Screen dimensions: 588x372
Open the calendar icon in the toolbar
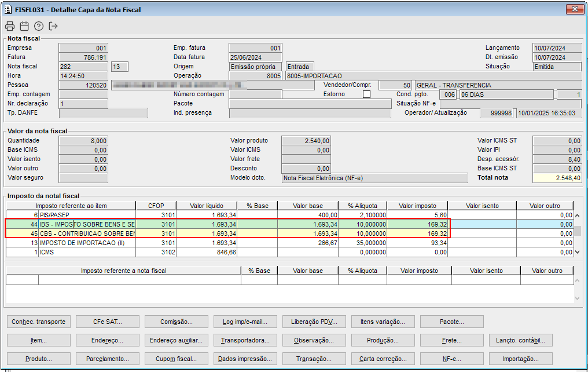tap(24, 26)
